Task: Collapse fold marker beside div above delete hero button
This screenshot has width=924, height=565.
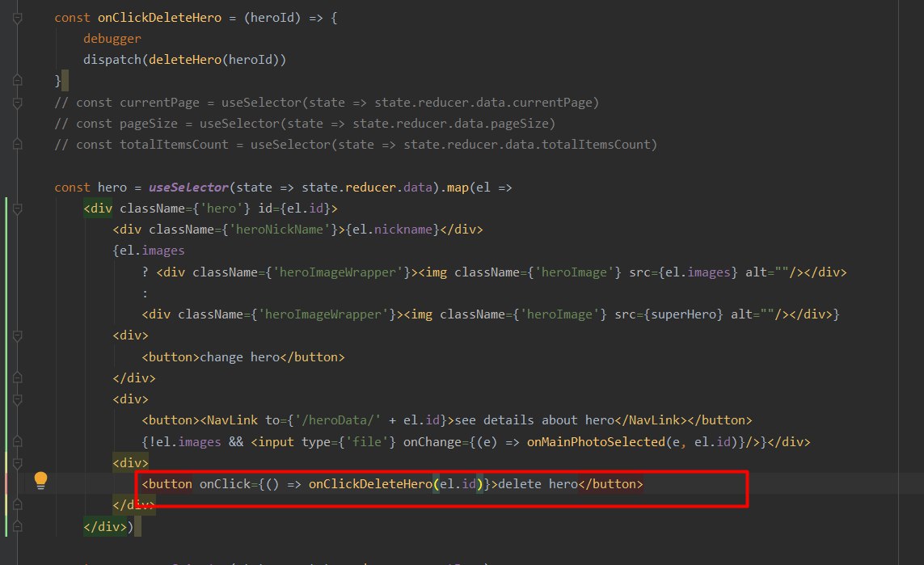Action: pyautogui.click(x=18, y=463)
